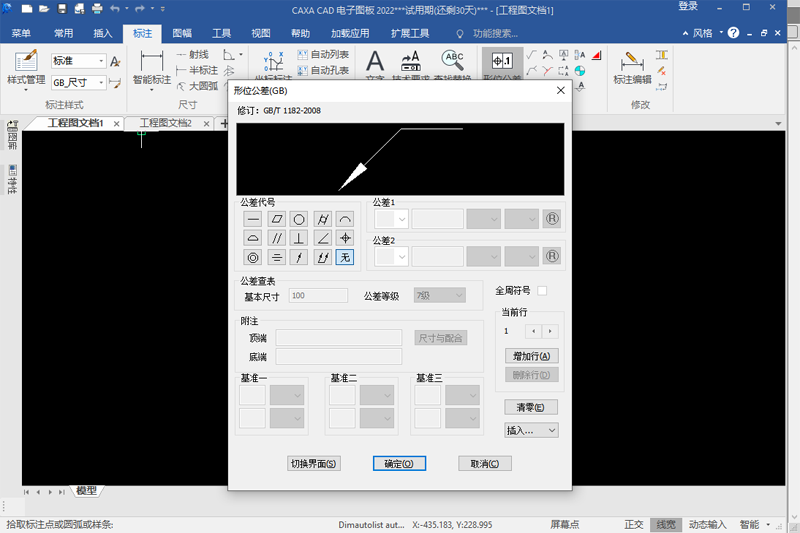Pick the parallelism tolerance symbol
This screenshot has height=533, width=800.
[276, 238]
